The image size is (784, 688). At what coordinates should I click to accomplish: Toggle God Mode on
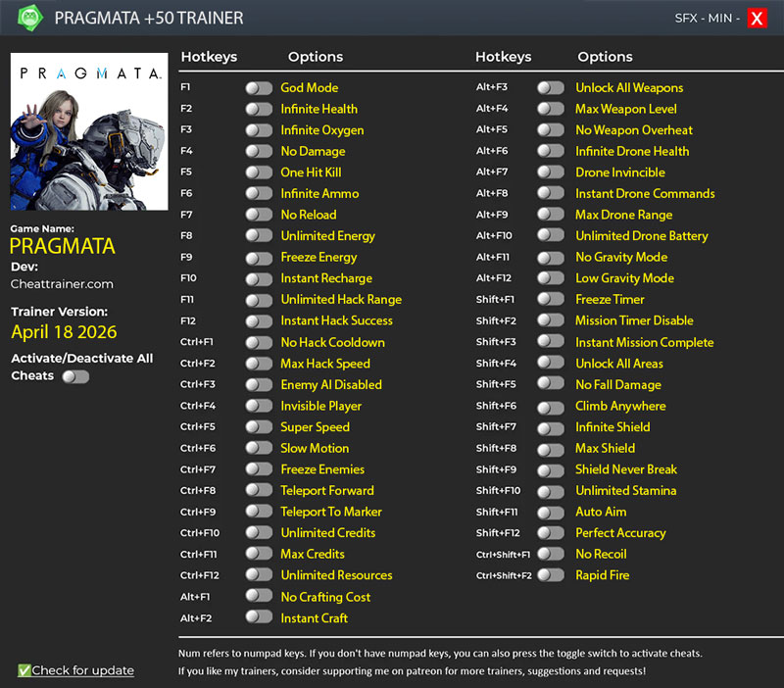coord(259,88)
